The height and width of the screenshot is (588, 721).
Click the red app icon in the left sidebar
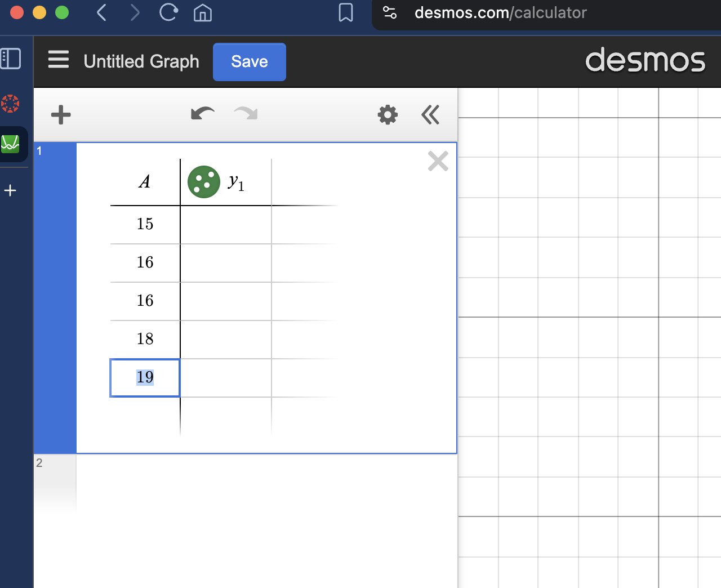pos(10,104)
